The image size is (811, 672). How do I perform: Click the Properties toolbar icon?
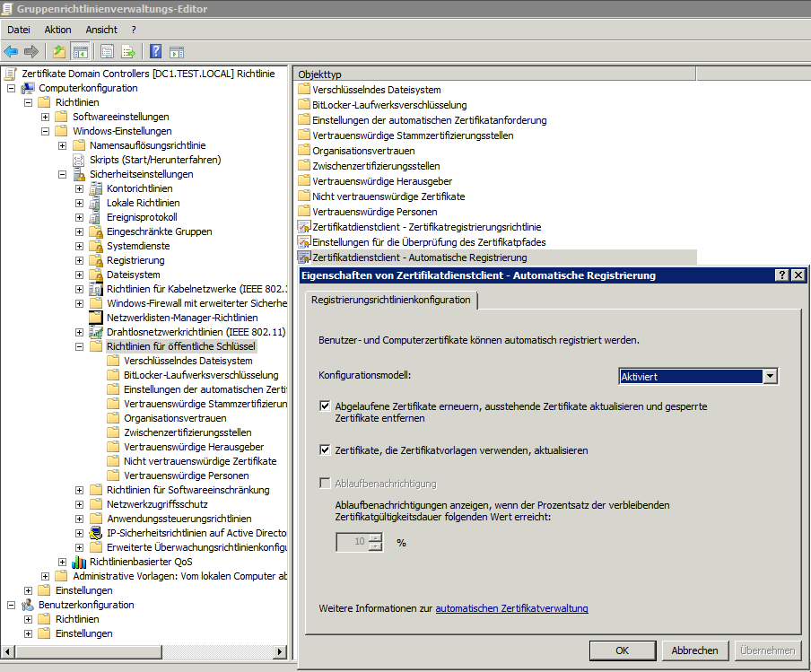pyautogui.click(x=108, y=51)
